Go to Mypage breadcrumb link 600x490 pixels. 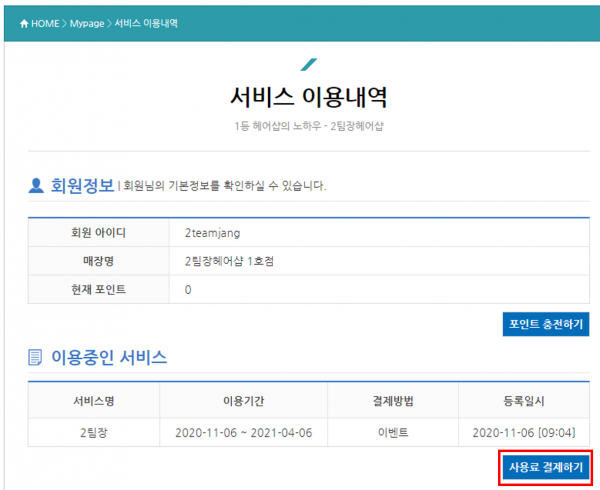tap(87, 24)
